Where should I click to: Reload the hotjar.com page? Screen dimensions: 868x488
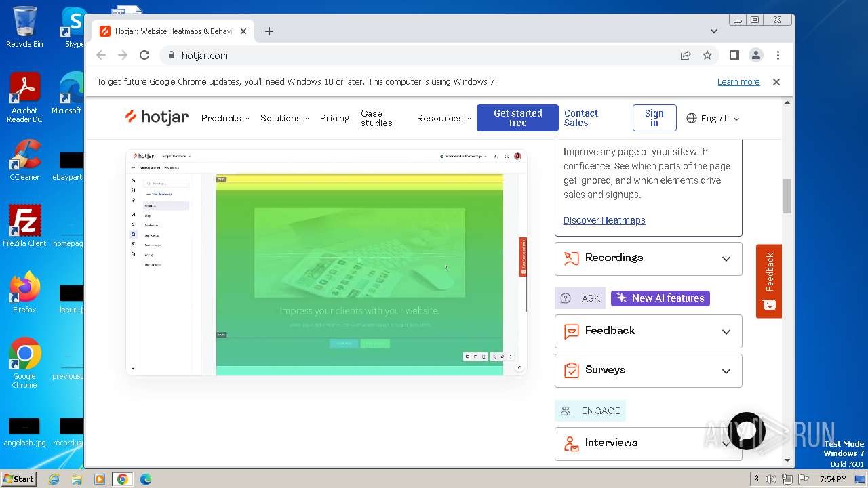pos(144,55)
